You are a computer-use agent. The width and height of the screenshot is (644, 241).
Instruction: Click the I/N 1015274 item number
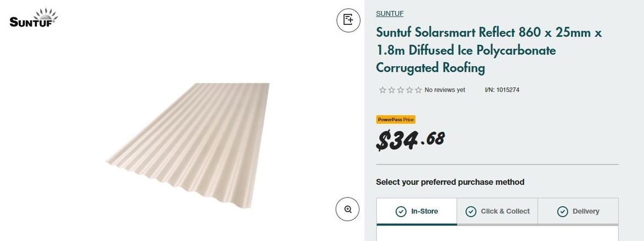click(502, 90)
